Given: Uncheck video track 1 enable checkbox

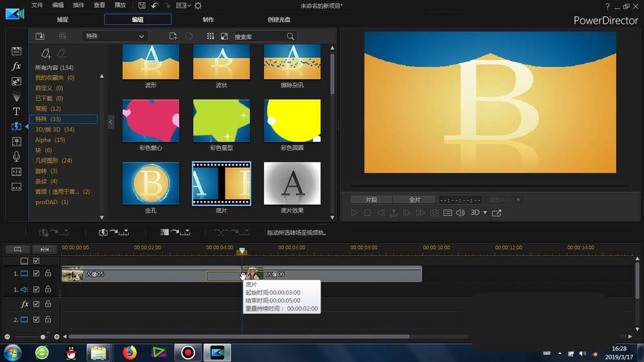Looking at the screenshot, I should (36, 274).
